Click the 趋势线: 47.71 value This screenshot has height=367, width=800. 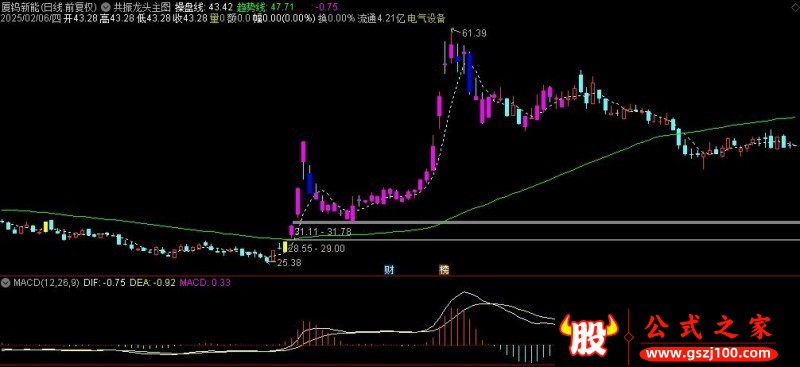point(265,7)
